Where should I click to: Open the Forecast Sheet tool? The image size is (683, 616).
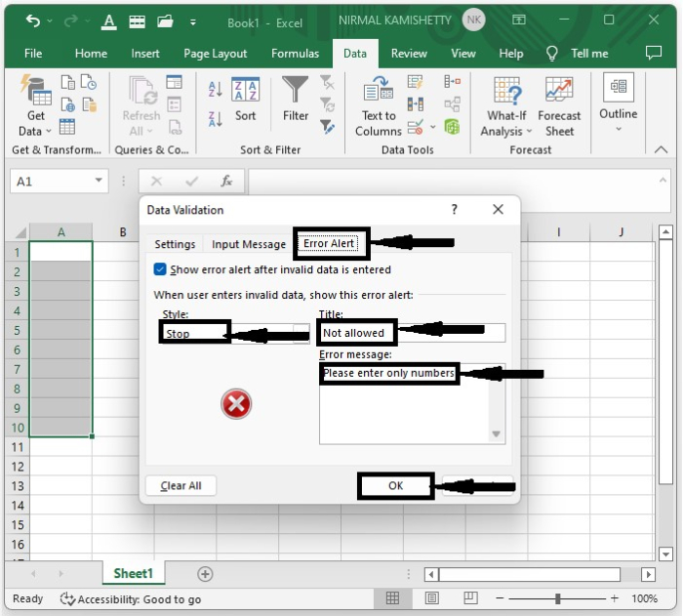point(559,106)
